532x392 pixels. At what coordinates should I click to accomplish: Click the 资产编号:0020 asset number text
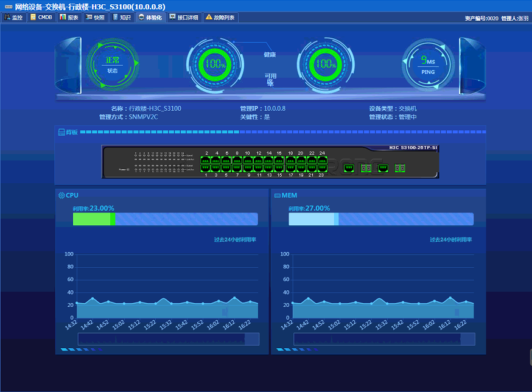pyautogui.click(x=481, y=18)
